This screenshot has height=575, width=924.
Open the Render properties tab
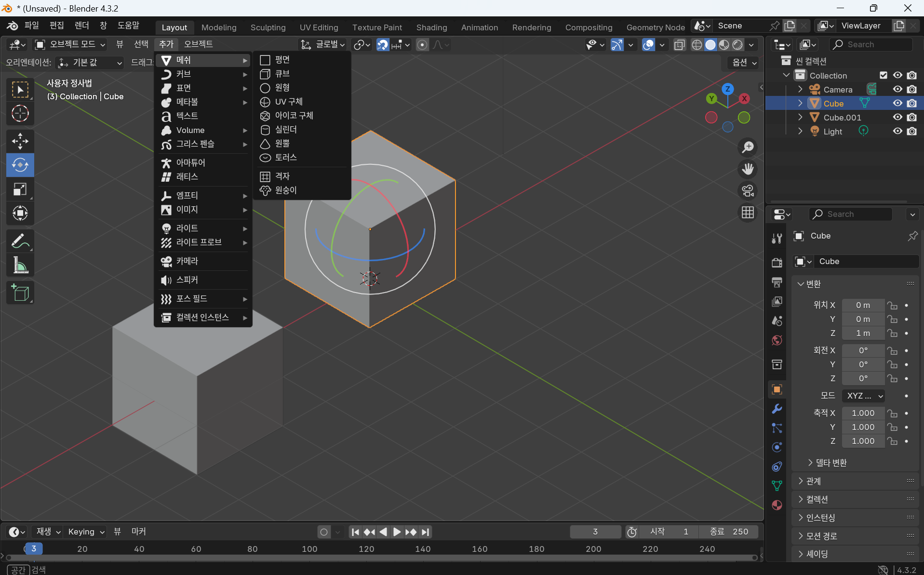(777, 262)
